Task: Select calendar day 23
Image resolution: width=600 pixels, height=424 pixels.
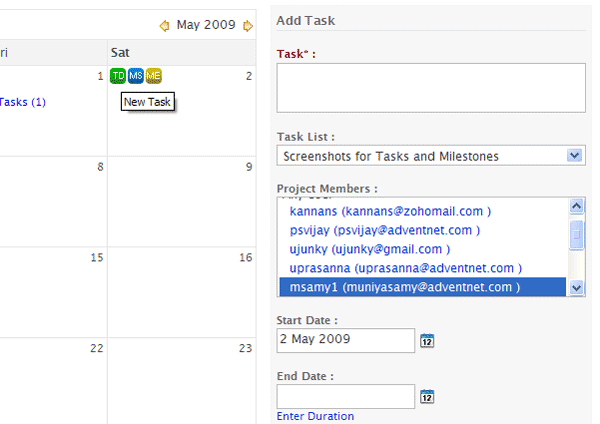Action: coord(181,381)
